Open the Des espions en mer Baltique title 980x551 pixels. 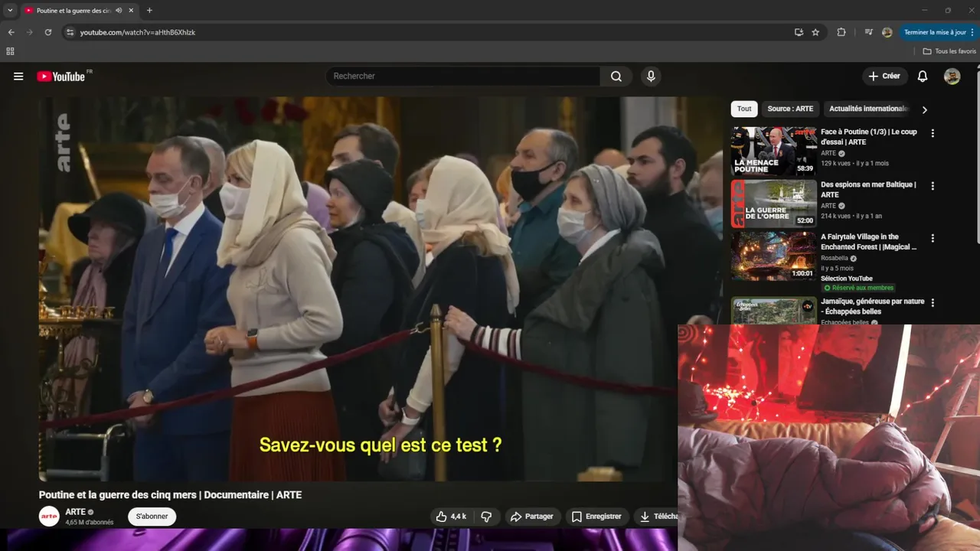[x=868, y=190]
